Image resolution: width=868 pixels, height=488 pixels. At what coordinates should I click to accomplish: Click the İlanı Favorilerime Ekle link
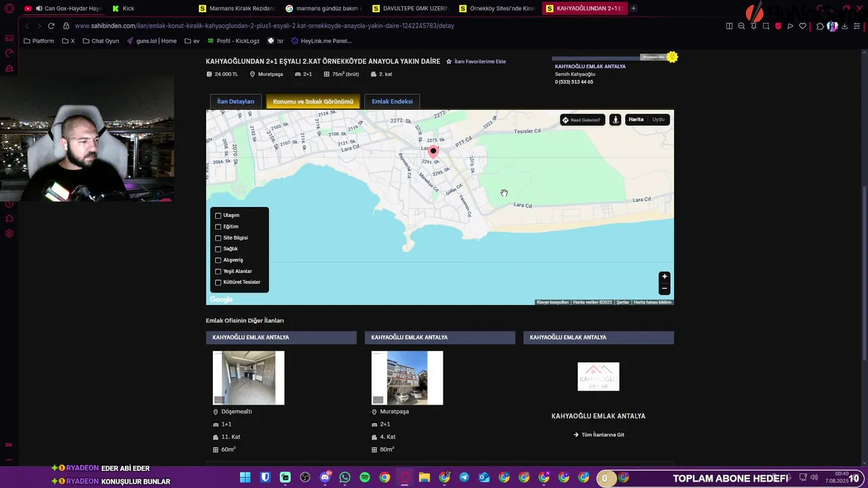coord(480,62)
